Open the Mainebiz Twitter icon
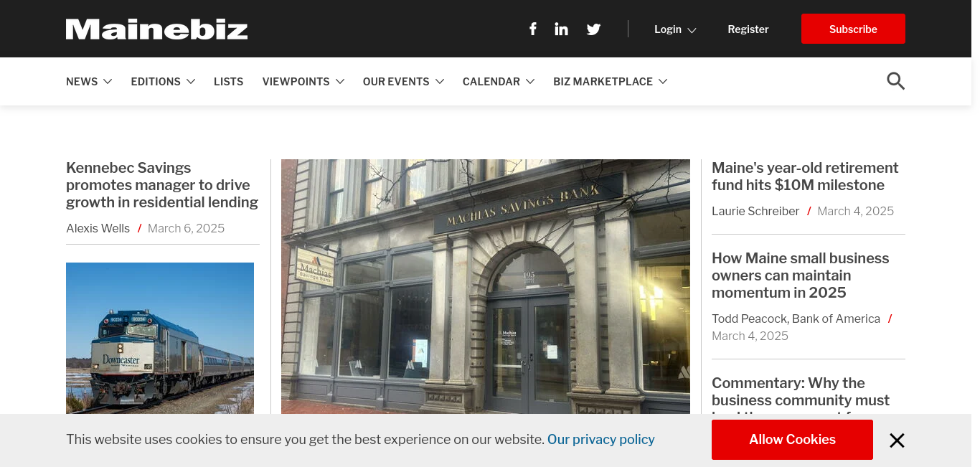980x467 pixels. [593, 29]
